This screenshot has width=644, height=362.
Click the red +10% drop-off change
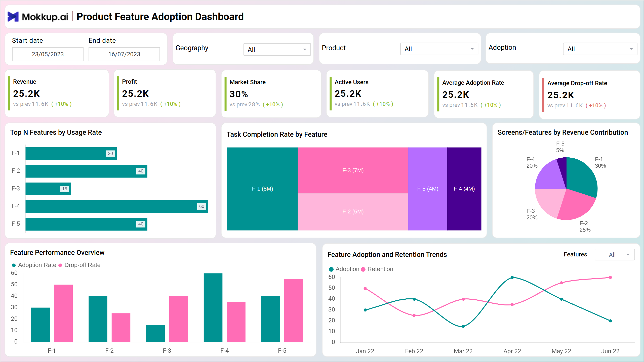pyautogui.click(x=596, y=105)
